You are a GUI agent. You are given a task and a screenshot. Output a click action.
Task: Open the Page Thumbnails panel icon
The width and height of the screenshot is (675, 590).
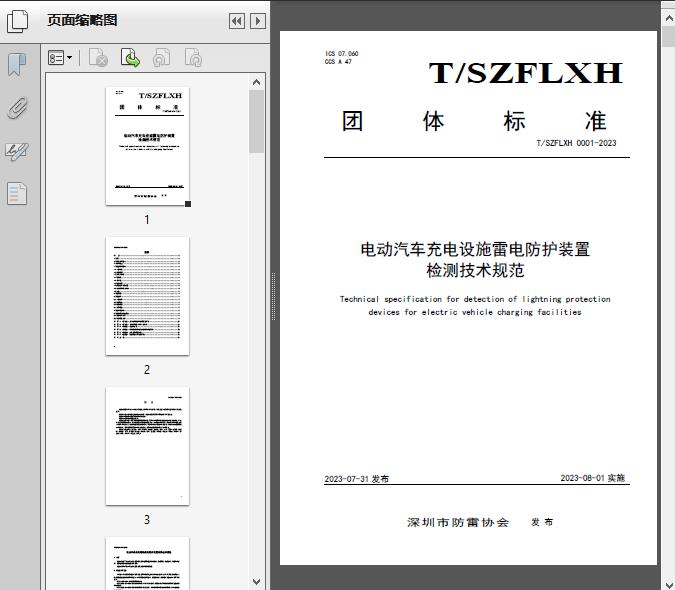(x=18, y=21)
